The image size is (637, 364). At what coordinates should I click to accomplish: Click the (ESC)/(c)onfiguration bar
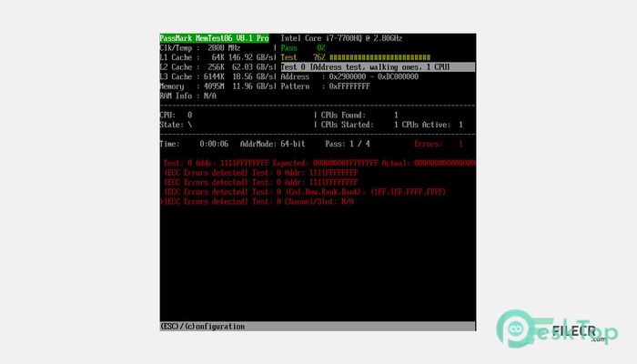tap(318, 327)
